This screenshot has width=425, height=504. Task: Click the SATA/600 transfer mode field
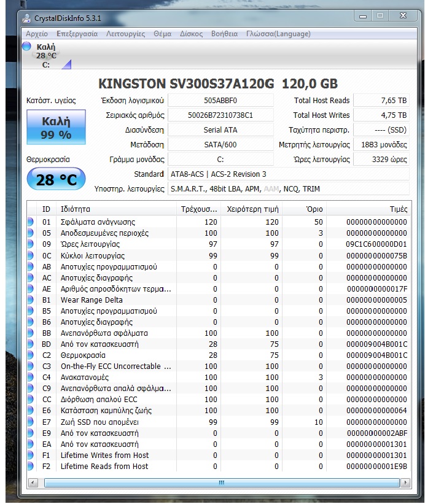(220, 145)
